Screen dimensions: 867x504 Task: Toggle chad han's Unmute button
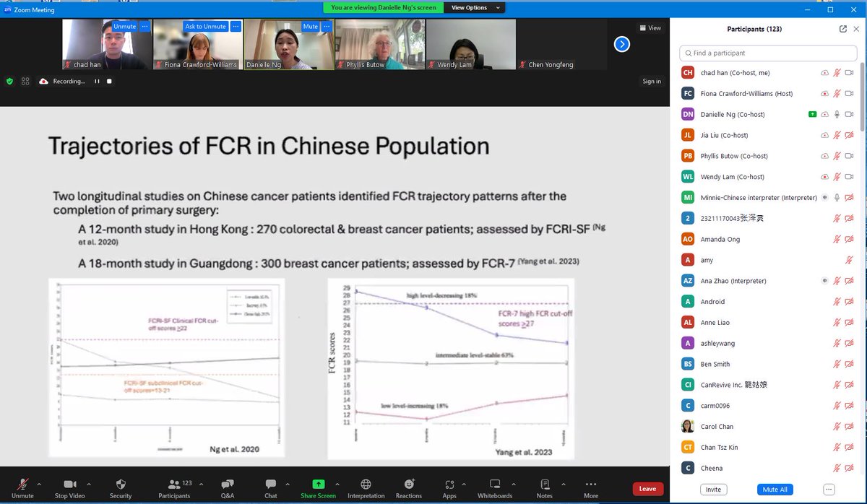point(124,26)
